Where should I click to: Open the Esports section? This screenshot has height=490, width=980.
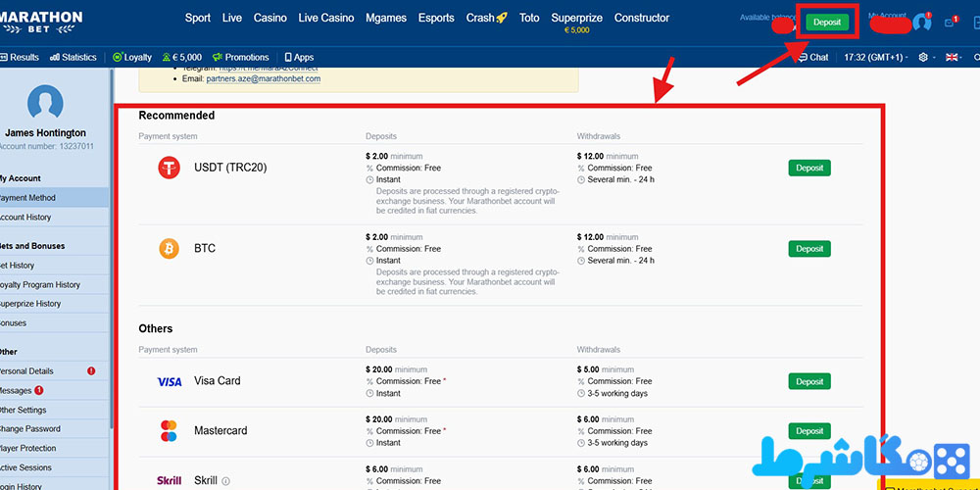[x=436, y=18]
